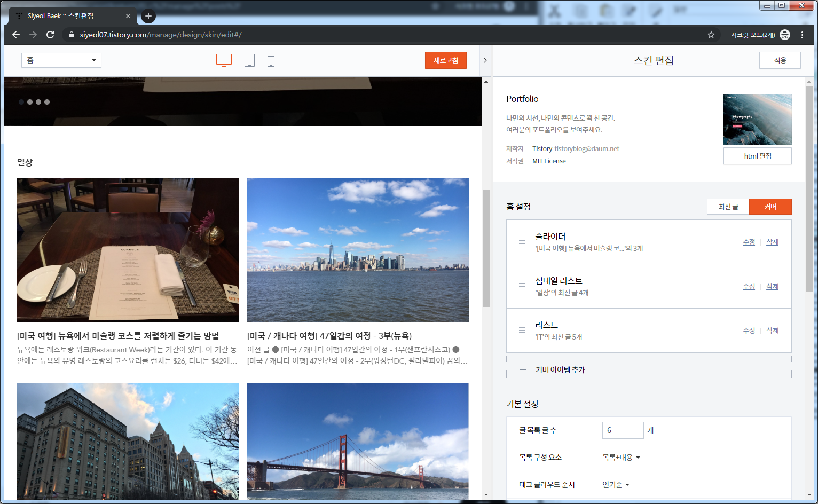This screenshot has width=818, height=504.
Task: Open the restaurant table post thumbnail
Action: pyautogui.click(x=128, y=250)
